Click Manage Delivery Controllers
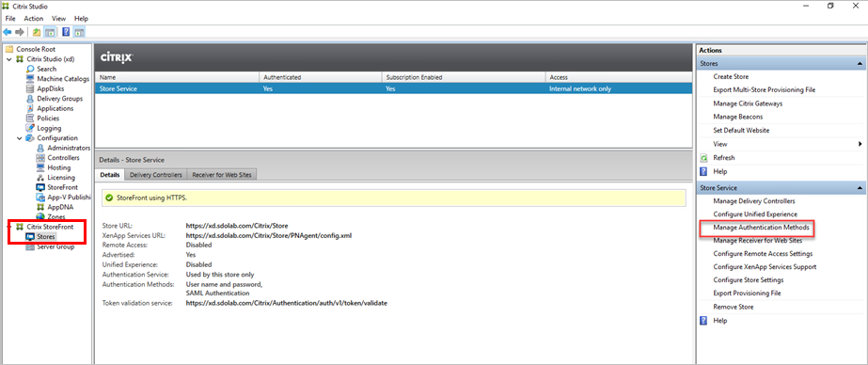 point(754,201)
